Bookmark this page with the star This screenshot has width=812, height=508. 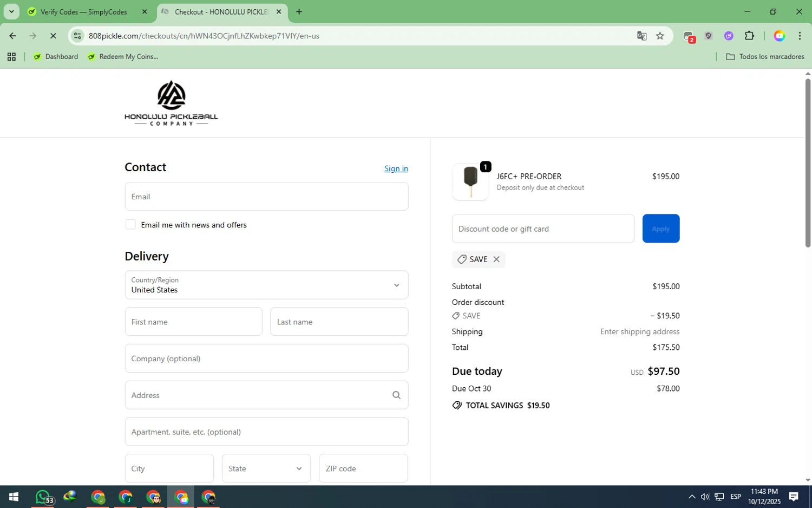click(660, 36)
